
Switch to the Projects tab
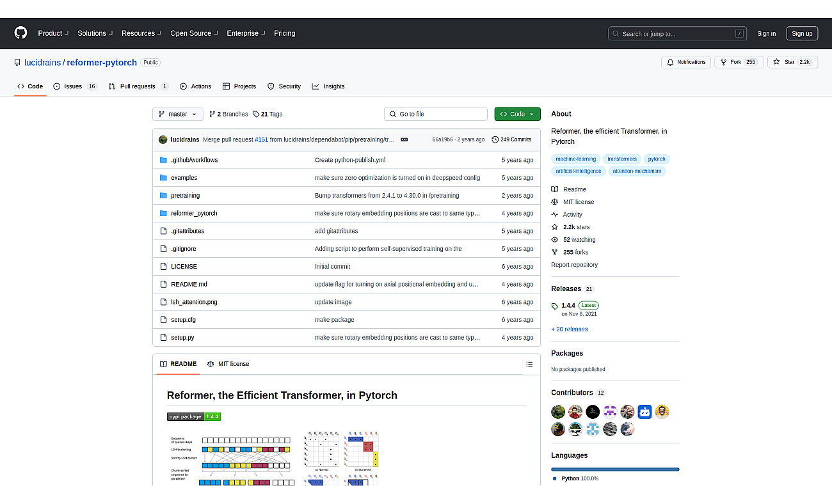click(x=239, y=86)
